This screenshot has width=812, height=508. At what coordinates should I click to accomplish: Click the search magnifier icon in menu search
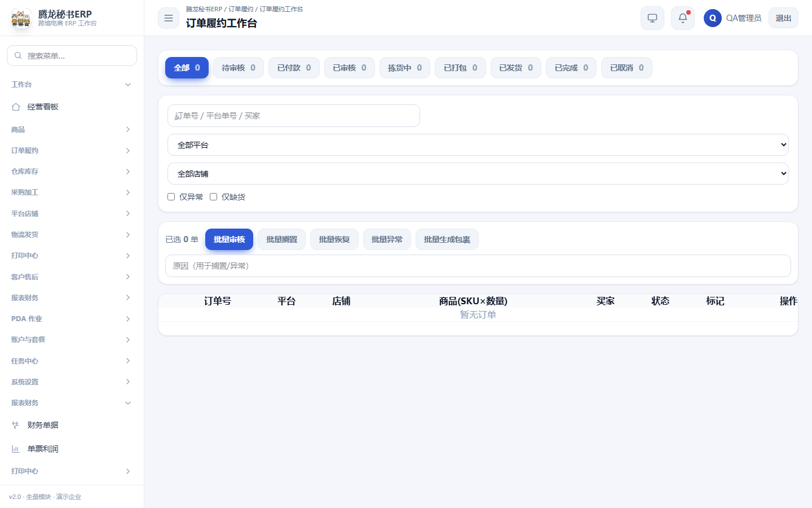click(x=18, y=55)
